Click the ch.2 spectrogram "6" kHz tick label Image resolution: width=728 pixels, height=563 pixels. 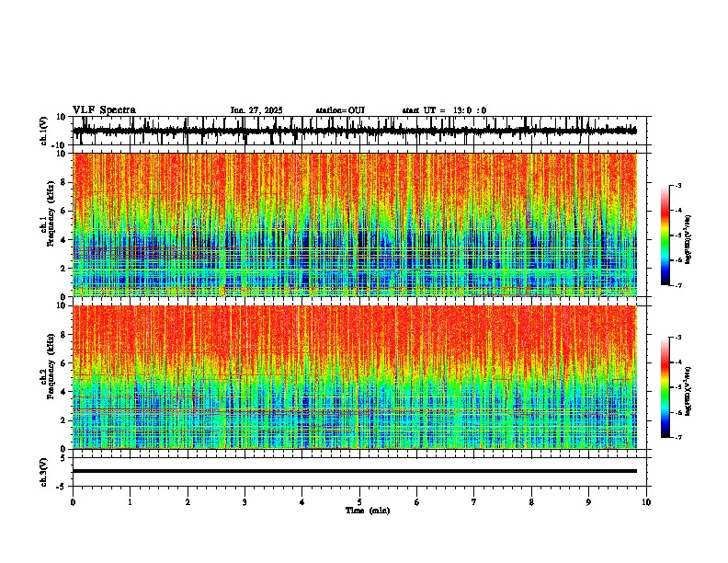click(x=63, y=363)
